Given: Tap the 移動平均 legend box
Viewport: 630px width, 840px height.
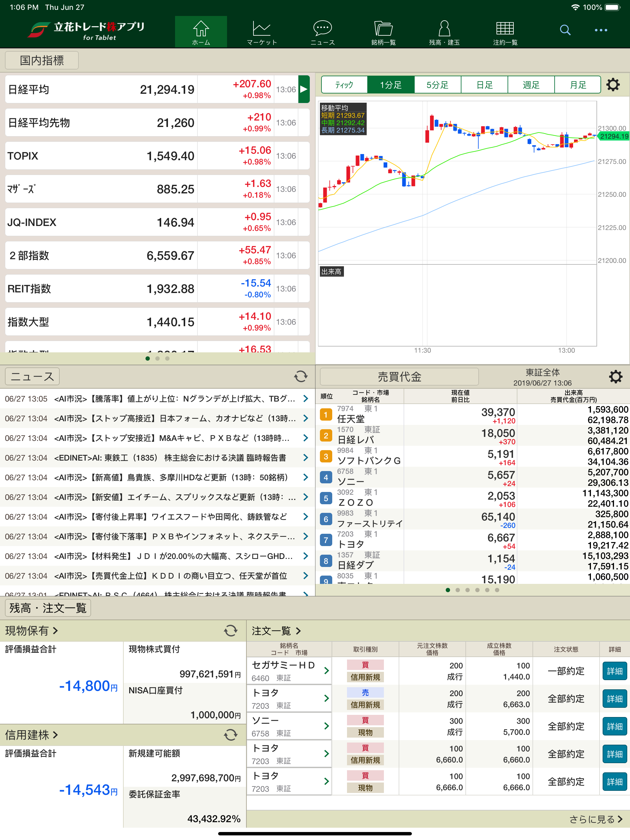Looking at the screenshot, I should pyautogui.click(x=343, y=119).
